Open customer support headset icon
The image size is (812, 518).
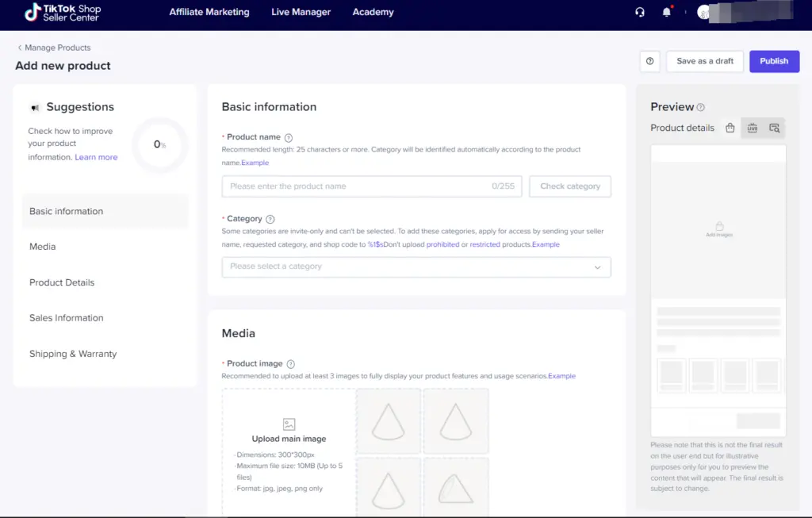[x=640, y=12]
